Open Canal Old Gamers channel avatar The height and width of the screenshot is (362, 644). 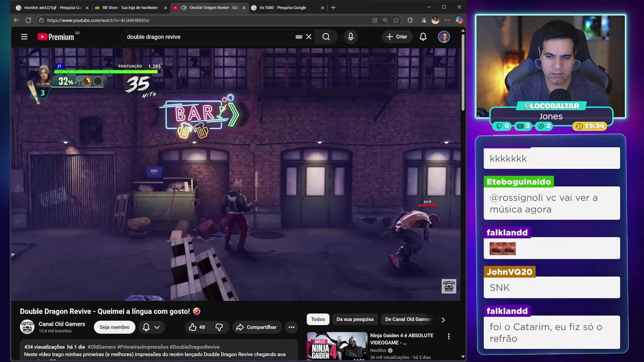(x=27, y=327)
